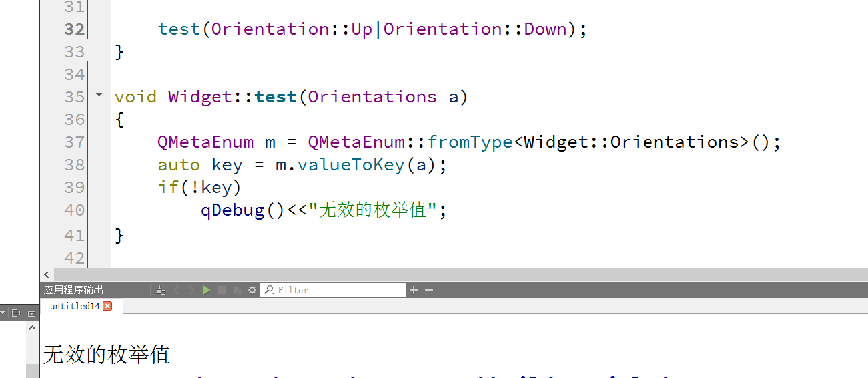This screenshot has width=868, height=378.
Task: Click scroll-up arrow of sidebar scrollbar
Action: (x=32, y=328)
